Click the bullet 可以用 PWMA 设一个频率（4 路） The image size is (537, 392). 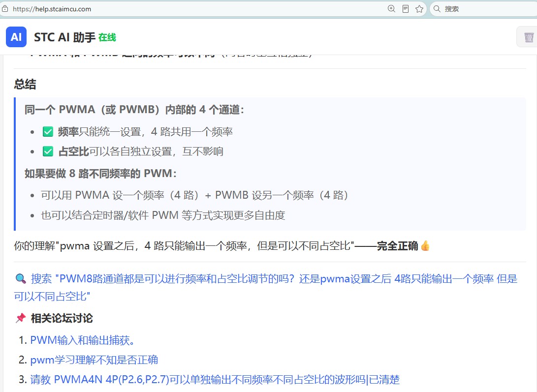[x=194, y=195]
